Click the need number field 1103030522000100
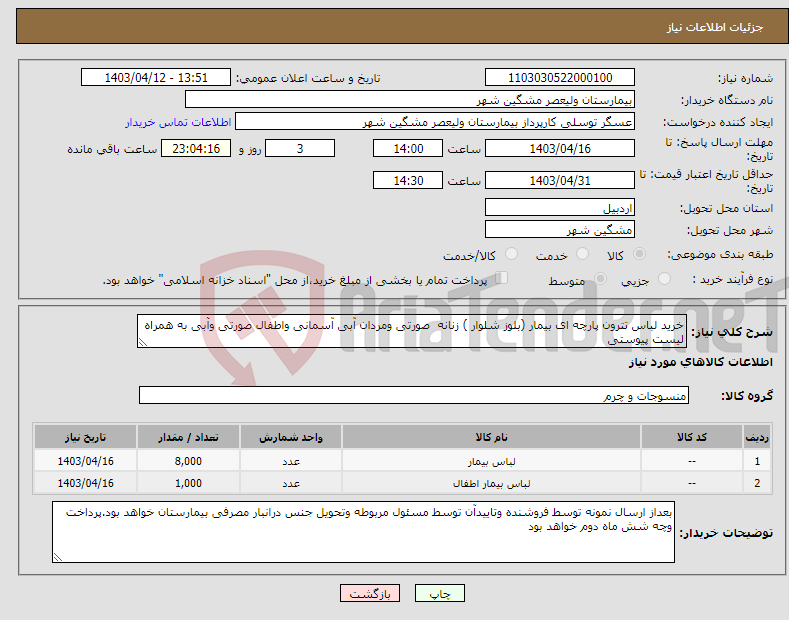This screenshot has width=789, height=620. [x=560, y=78]
